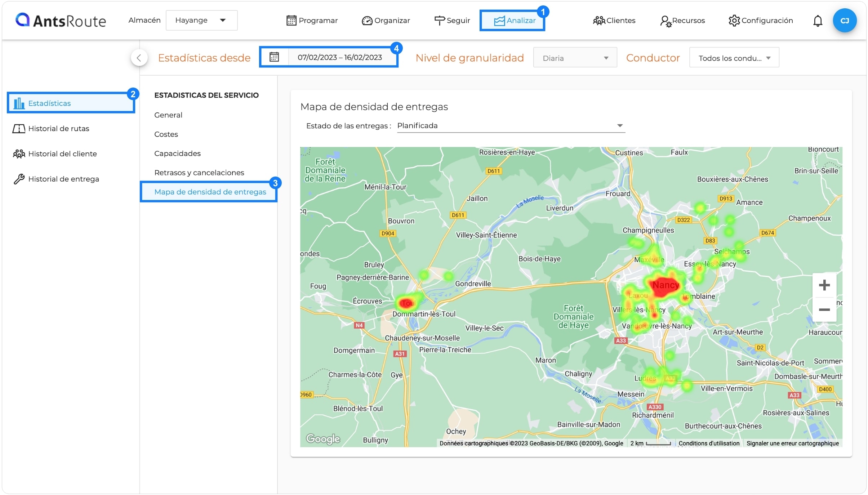Zoom in on the map
The image size is (868, 495).
coord(824,285)
